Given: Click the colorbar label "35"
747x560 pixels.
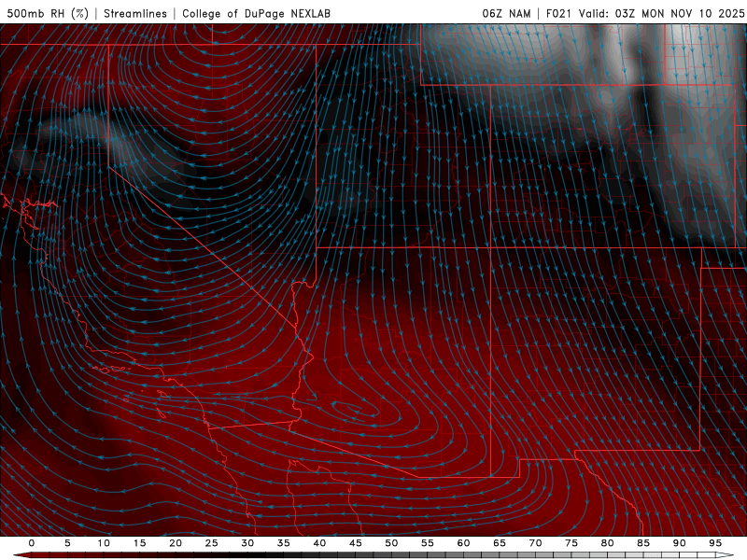Looking at the screenshot, I should point(284,543).
